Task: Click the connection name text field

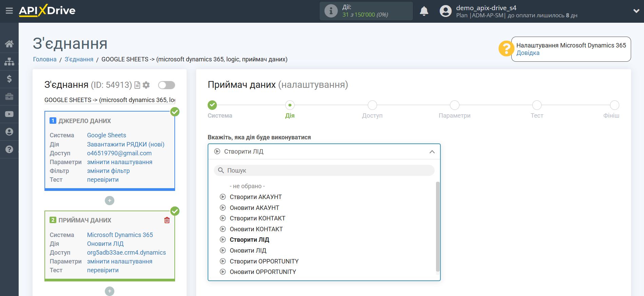Action: click(x=110, y=100)
